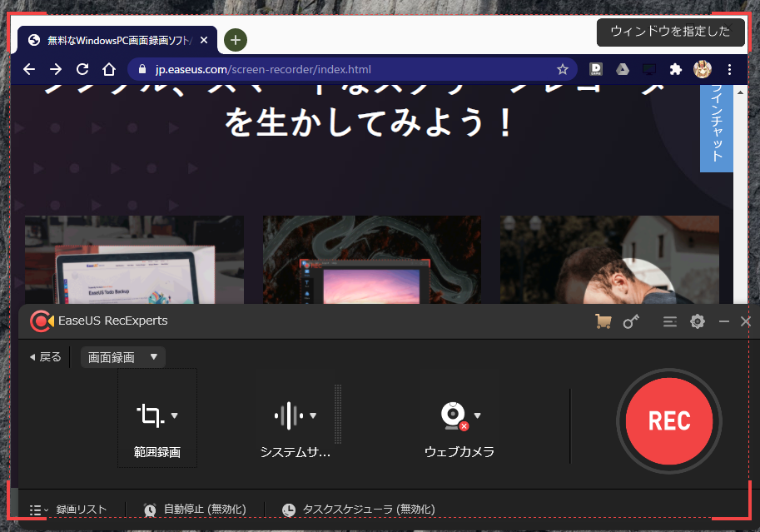
Task: Open the Chrome profile avatar
Action: pyautogui.click(x=703, y=69)
